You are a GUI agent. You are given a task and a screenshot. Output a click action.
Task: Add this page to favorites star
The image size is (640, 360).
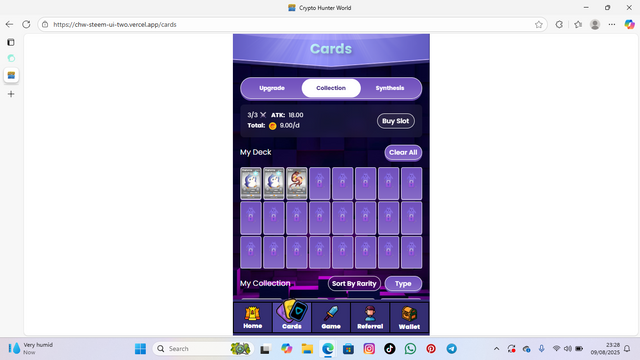pos(539,24)
